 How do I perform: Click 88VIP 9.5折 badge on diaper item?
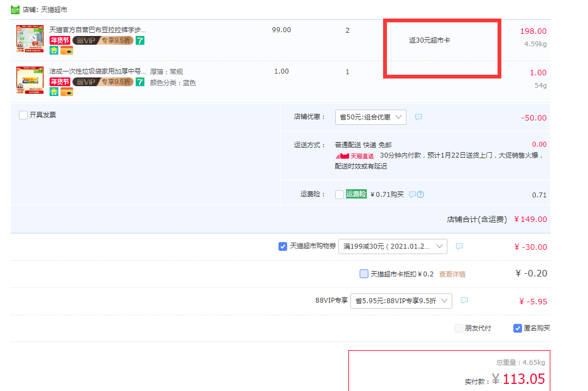[103, 40]
